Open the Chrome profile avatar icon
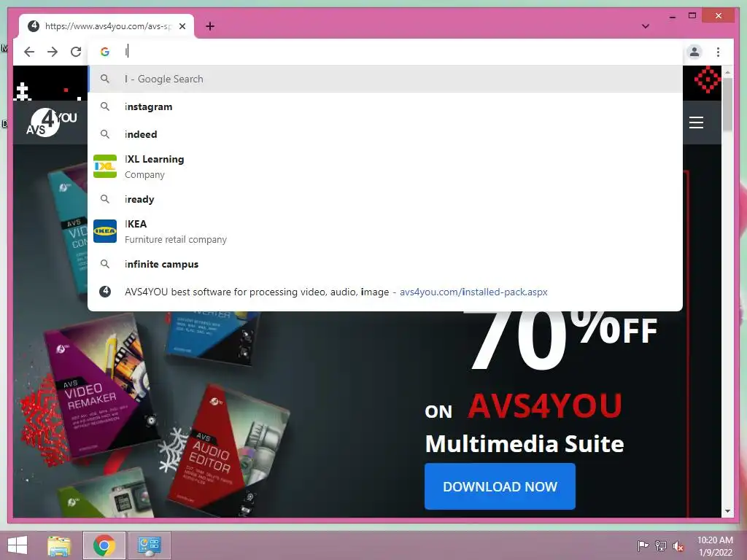This screenshot has height=560, width=747. pos(694,52)
